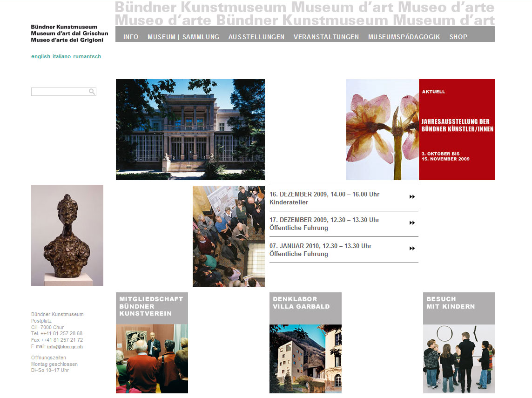Go to Veranstaltungen section

click(326, 37)
